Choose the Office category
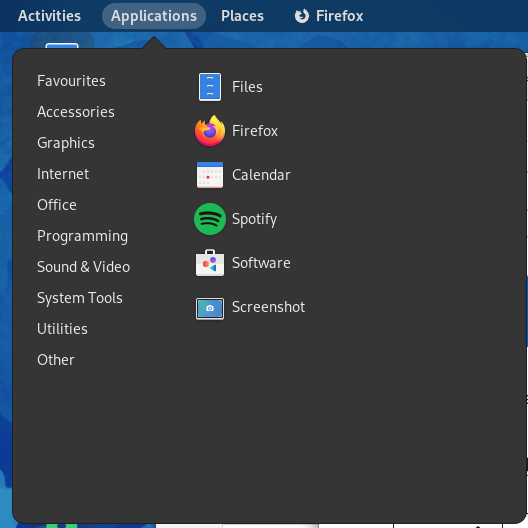Image resolution: width=528 pixels, height=528 pixels. pos(57,205)
